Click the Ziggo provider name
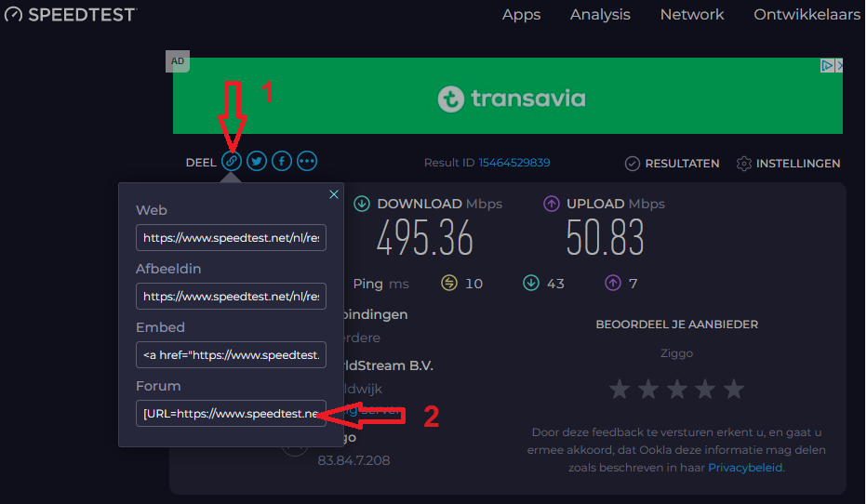 (676, 353)
